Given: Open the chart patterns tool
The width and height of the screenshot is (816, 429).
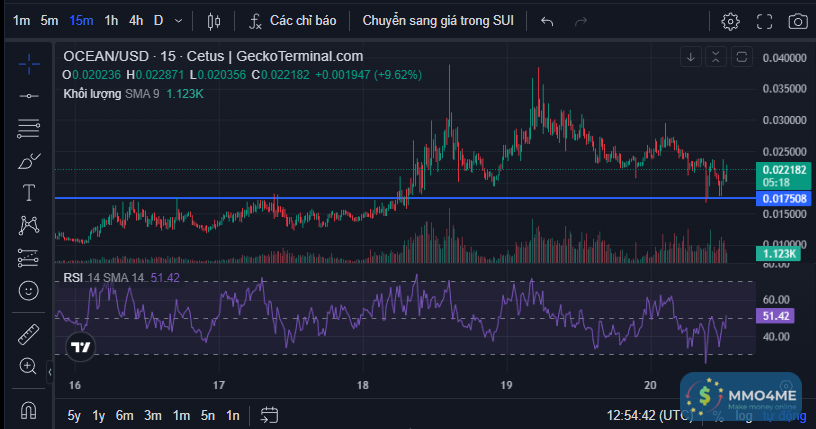Looking at the screenshot, I should tap(29, 225).
